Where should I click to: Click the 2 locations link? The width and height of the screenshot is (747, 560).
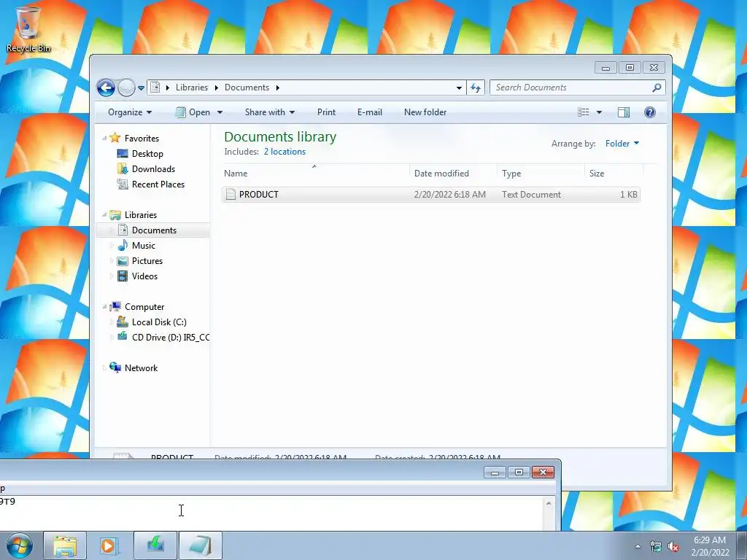(285, 152)
